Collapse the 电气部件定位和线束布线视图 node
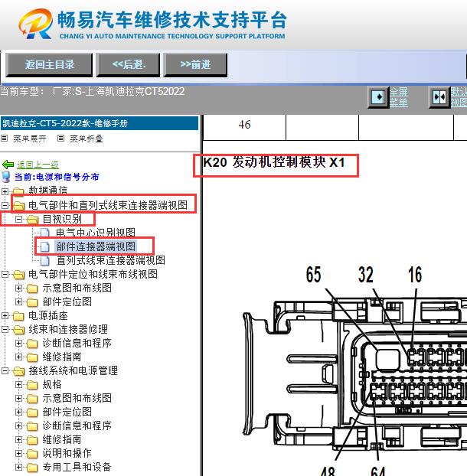Viewport: 467px width, 476px height. 5,274
